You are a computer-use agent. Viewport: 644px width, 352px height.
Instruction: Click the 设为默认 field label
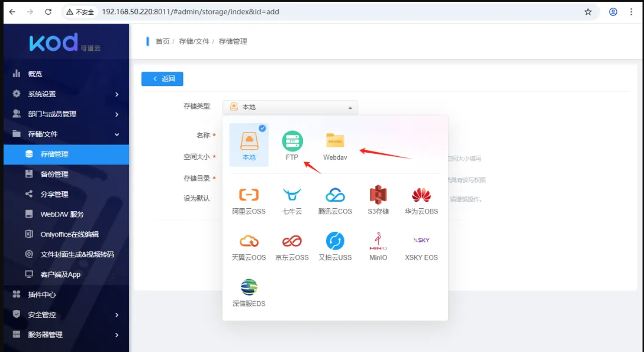point(197,199)
